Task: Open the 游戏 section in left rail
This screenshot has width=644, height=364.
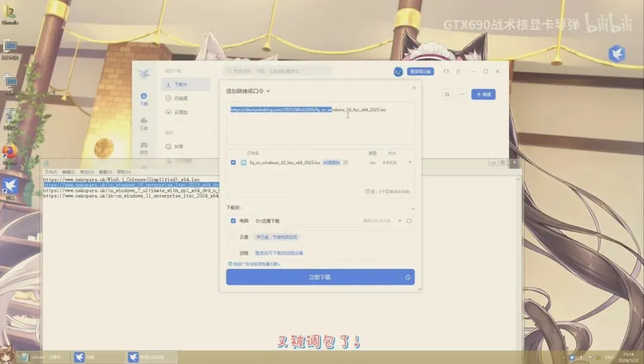Action: (x=144, y=149)
